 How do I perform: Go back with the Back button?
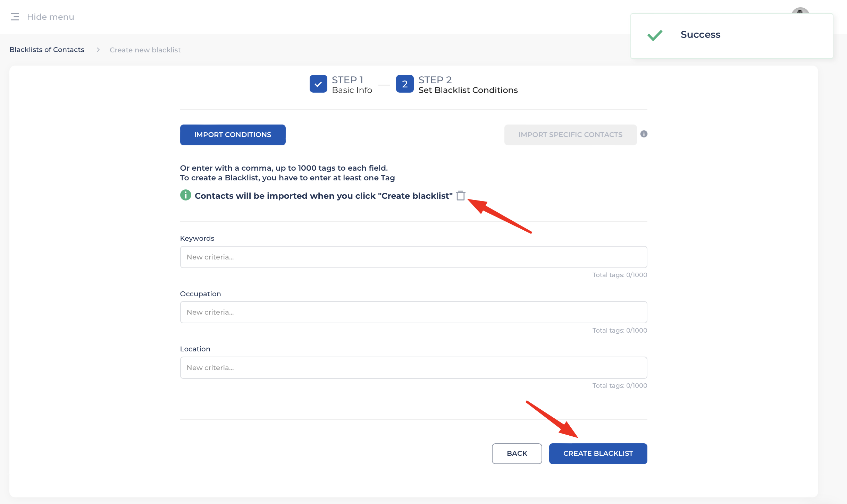coord(517,453)
